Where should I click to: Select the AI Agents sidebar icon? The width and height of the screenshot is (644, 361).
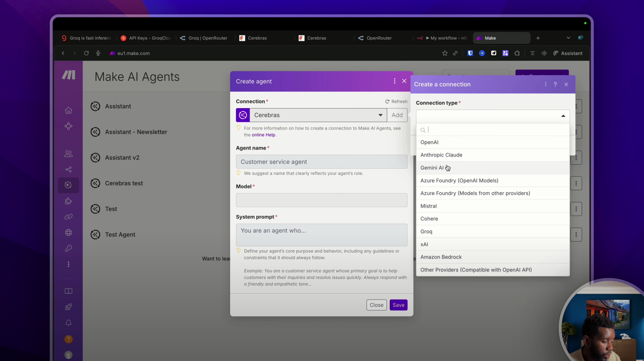click(68, 185)
